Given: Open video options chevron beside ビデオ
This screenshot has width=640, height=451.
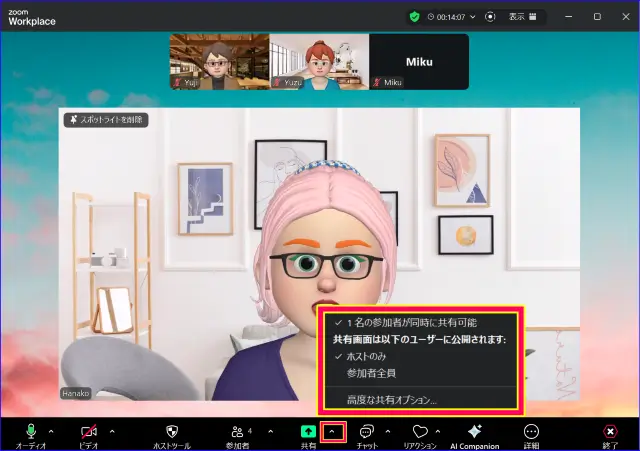Looking at the screenshot, I should click(x=112, y=431).
